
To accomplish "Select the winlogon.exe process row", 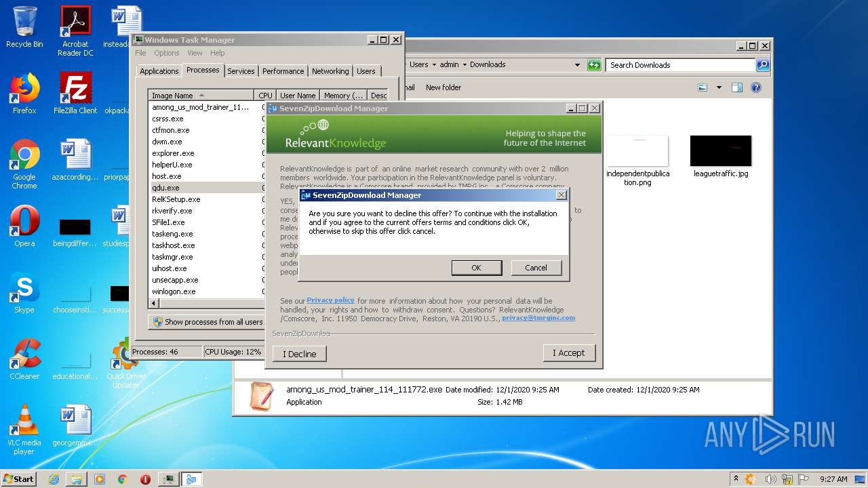I will pos(207,291).
